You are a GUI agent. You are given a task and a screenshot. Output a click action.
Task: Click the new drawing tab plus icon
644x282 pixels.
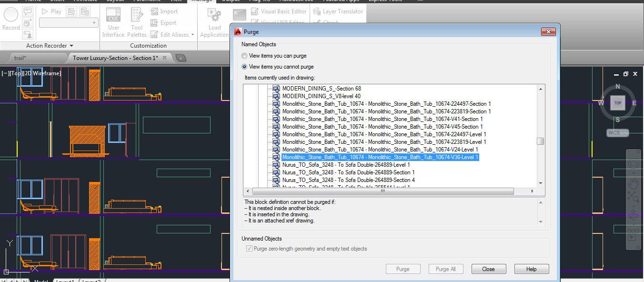(x=181, y=58)
